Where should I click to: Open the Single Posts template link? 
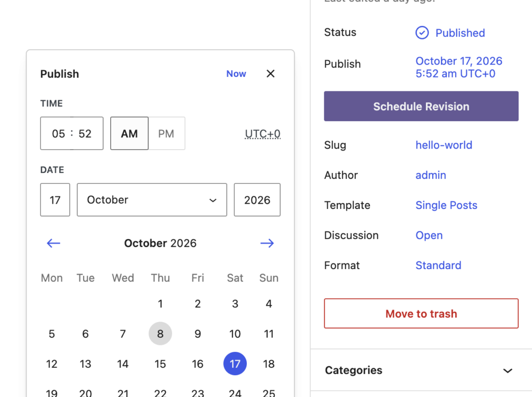446,205
